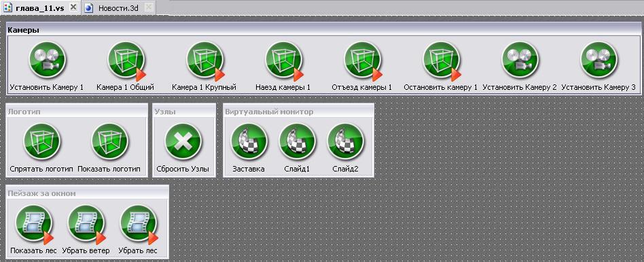Click the Установить Камеру 1 icon
This screenshot has height=262, width=644.
(48, 60)
